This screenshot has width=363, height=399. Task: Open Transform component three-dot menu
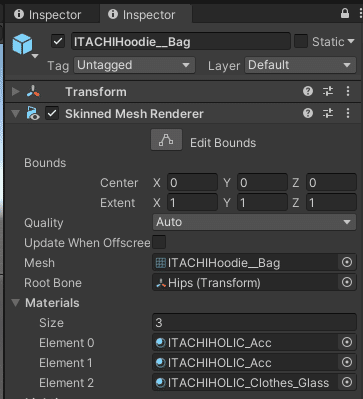[x=348, y=91]
